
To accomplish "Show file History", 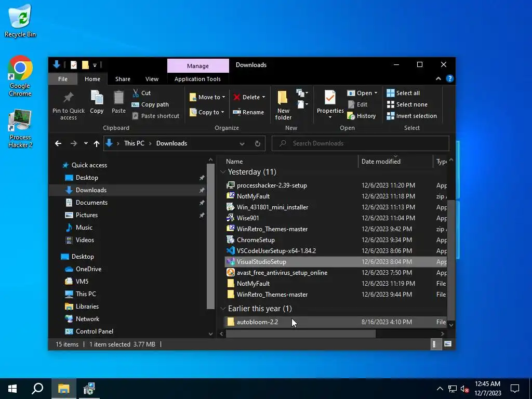I will 362,116.
